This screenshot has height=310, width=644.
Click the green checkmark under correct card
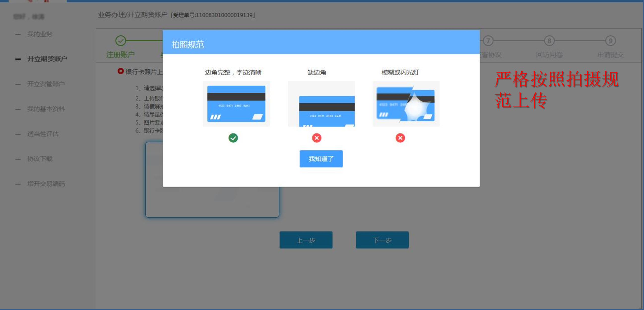coord(233,138)
